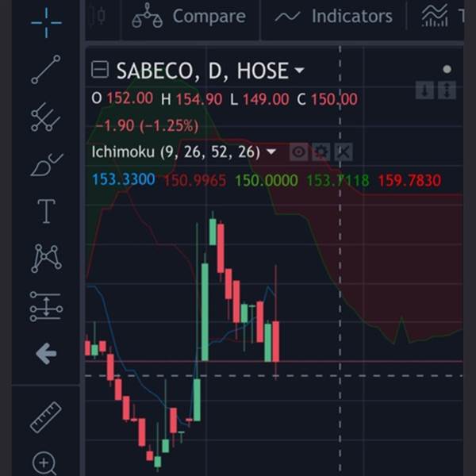Click the close price 150.00
The width and height of the screenshot is (476, 476).
tap(335, 99)
